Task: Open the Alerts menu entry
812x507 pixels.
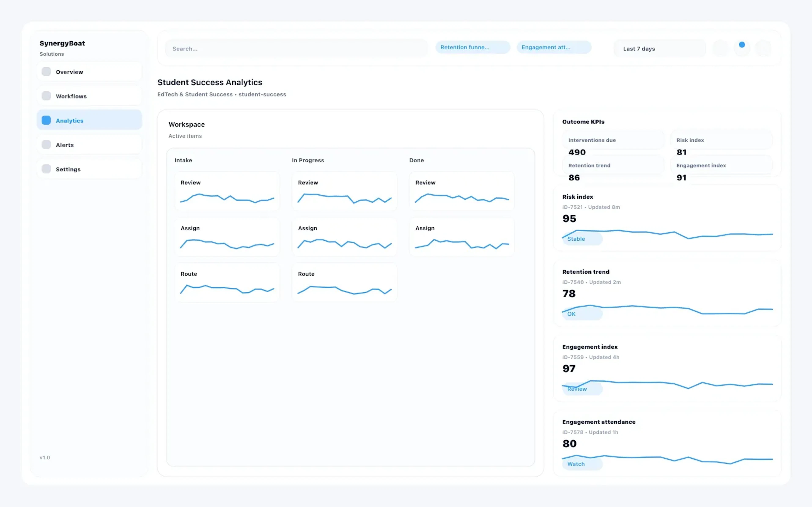Action: click(x=65, y=144)
